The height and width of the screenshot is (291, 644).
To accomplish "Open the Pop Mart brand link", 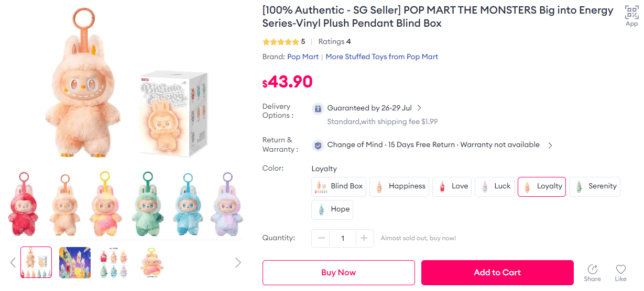I will 303,57.
